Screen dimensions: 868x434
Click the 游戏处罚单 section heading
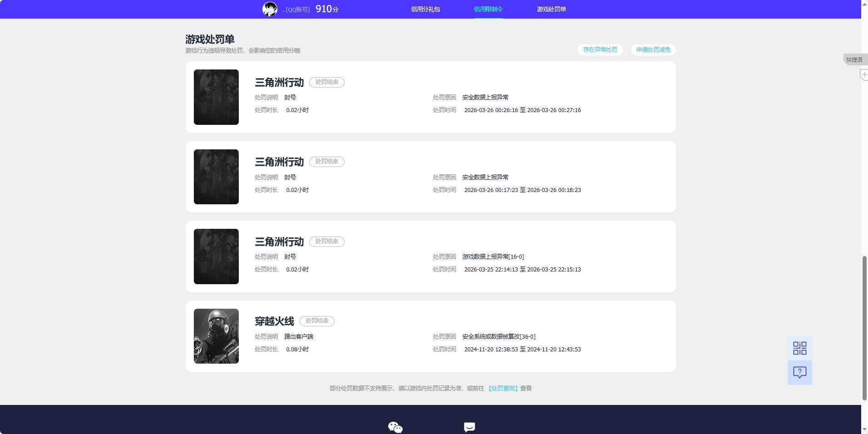click(x=210, y=39)
